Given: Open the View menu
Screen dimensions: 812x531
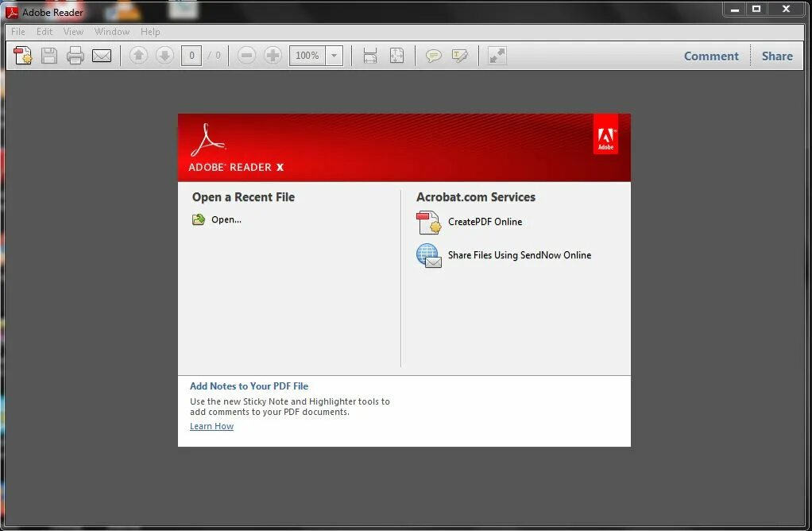Looking at the screenshot, I should tap(74, 32).
